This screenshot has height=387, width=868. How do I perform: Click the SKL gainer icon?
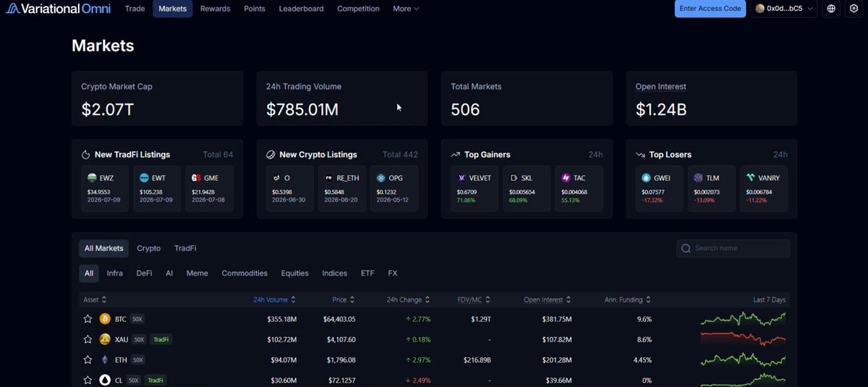[x=514, y=178]
